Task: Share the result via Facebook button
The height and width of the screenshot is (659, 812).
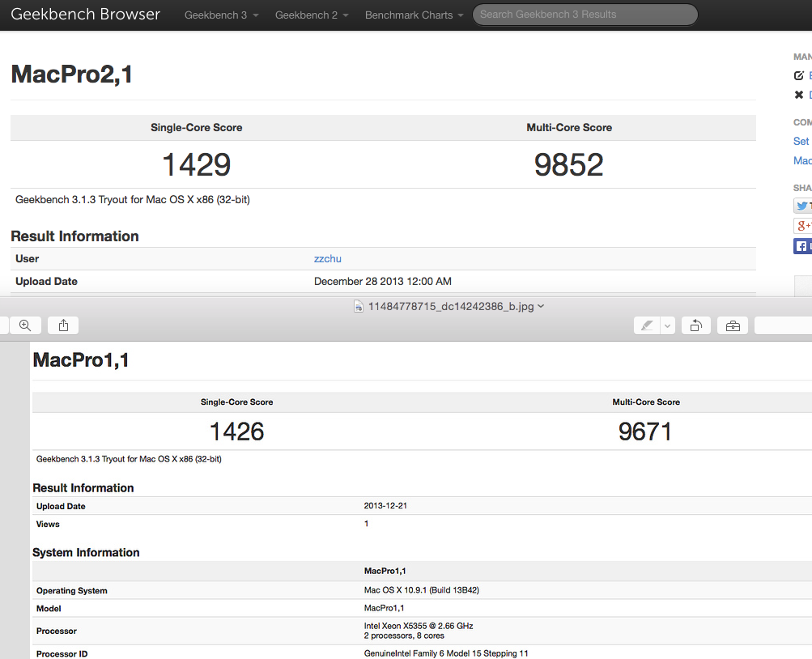Action: (x=802, y=246)
